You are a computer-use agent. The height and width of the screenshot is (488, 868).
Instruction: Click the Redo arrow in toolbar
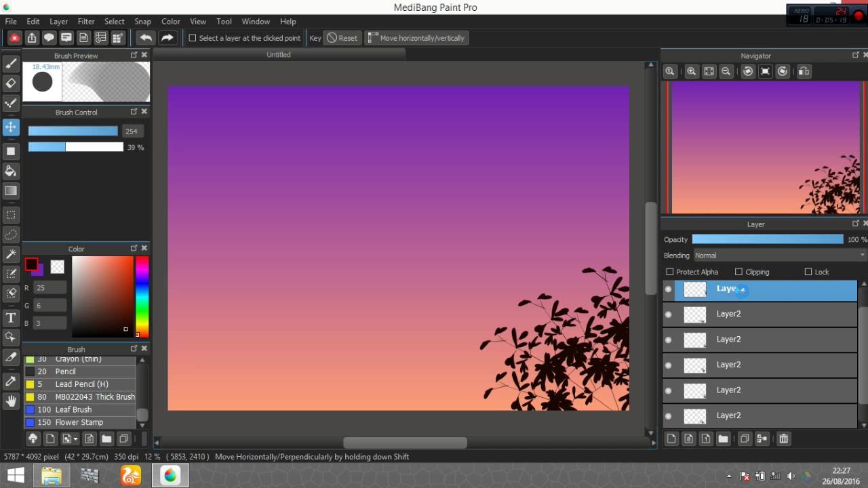[x=167, y=38]
